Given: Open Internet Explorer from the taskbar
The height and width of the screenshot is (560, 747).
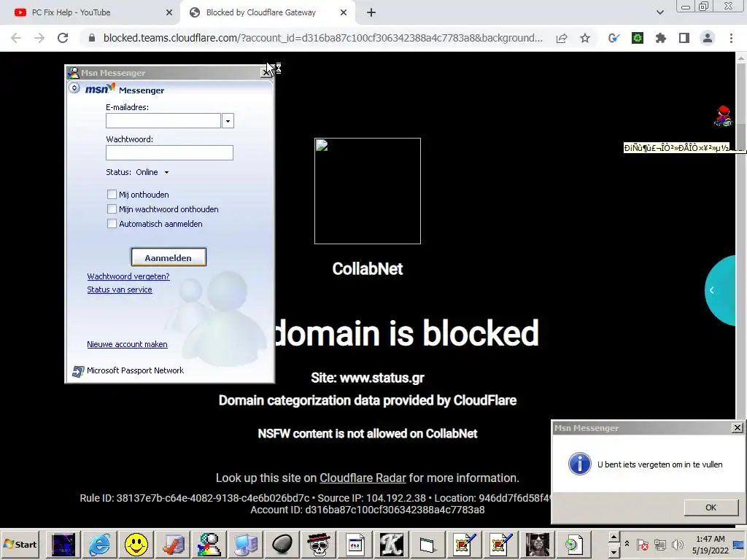Looking at the screenshot, I should coord(99,544).
